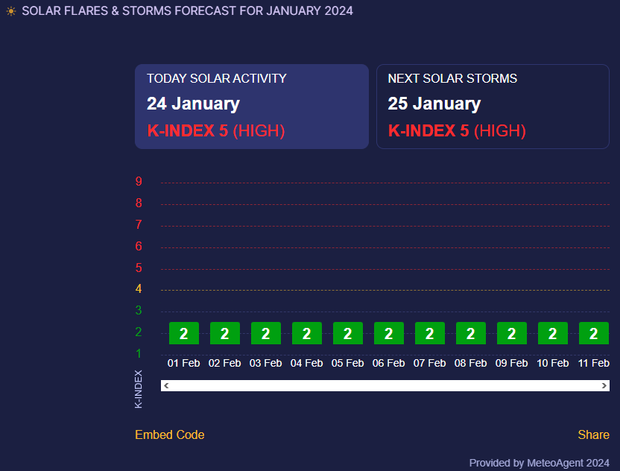Click the 01 Feb K-index bar
The image size is (620, 471).
[x=183, y=333]
